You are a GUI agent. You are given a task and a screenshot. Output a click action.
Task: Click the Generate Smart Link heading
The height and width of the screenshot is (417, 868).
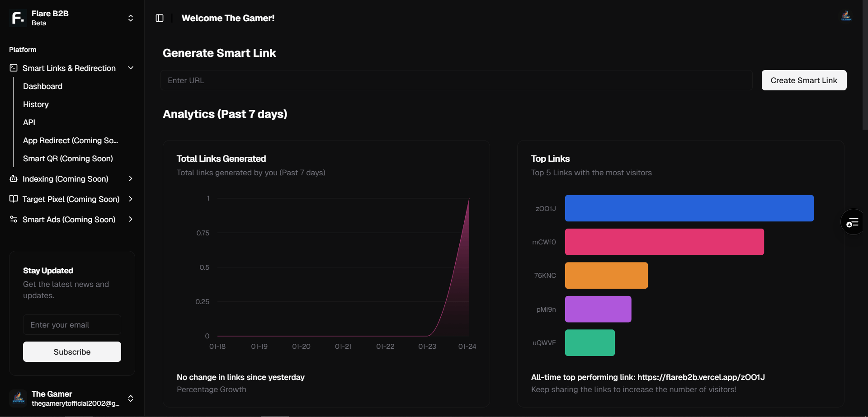click(x=219, y=53)
